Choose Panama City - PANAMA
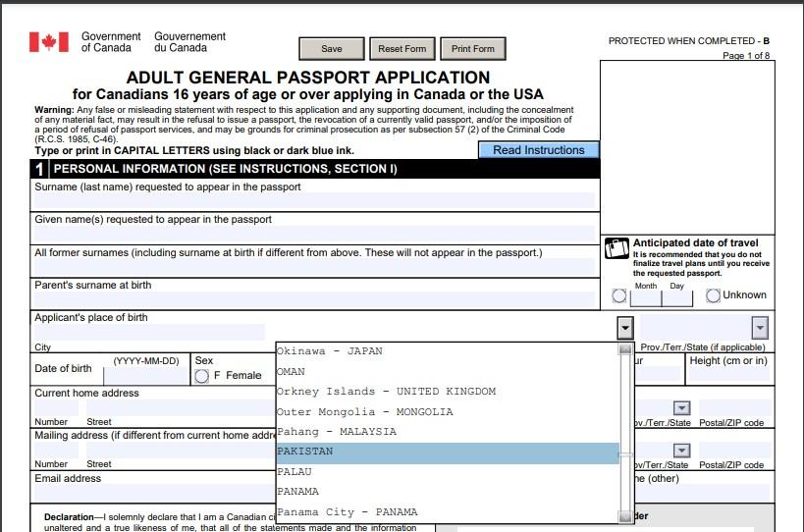This screenshot has height=532, width=804. [448, 512]
